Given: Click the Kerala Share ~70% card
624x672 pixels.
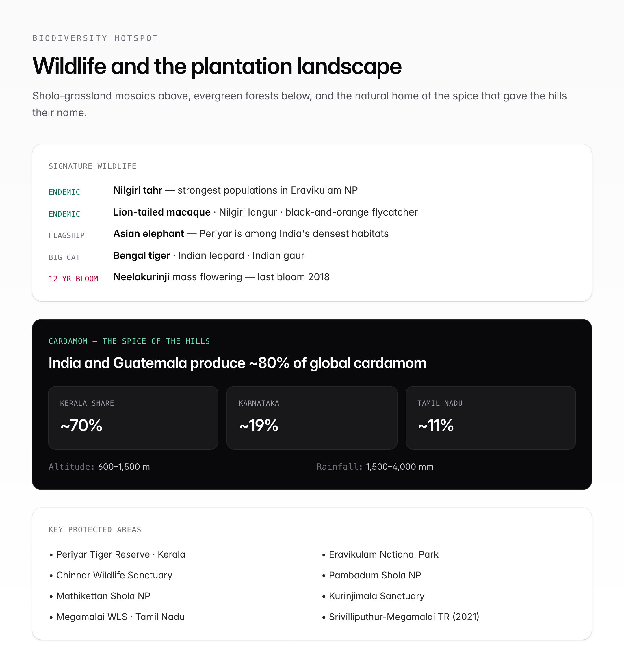Looking at the screenshot, I should [133, 418].
